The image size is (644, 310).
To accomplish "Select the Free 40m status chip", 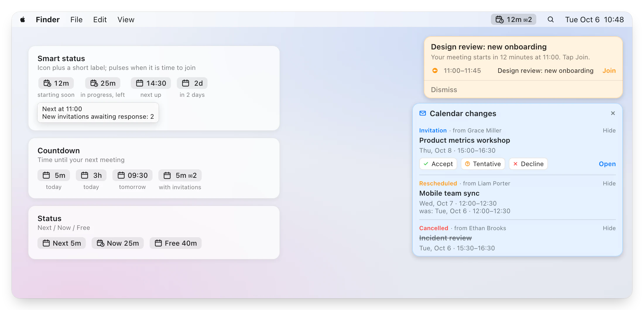I will click(176, 243).
